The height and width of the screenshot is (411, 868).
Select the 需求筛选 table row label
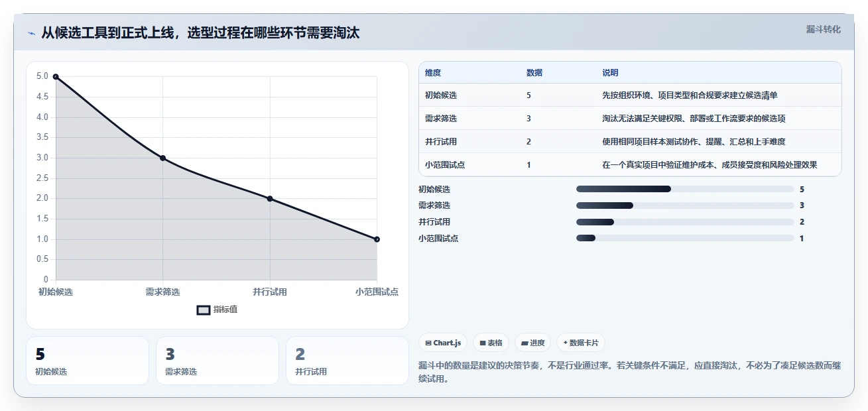pyautogui.click(x=441, y=119)
